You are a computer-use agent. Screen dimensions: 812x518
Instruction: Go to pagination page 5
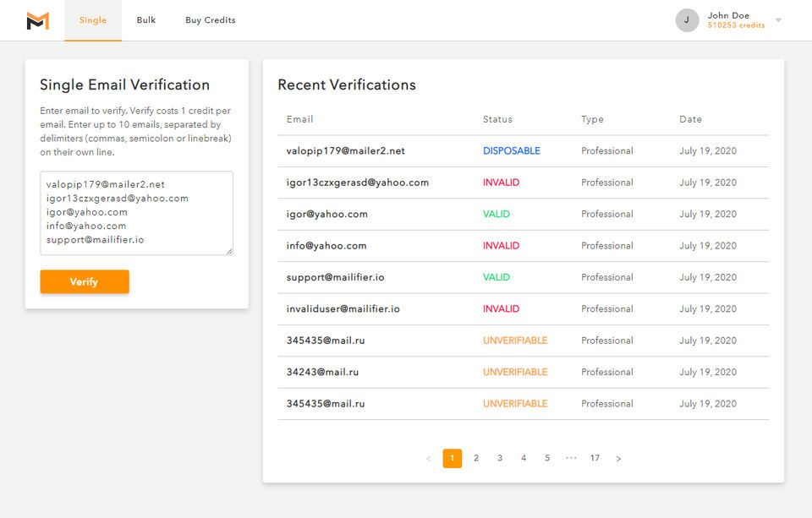(547, 458)
